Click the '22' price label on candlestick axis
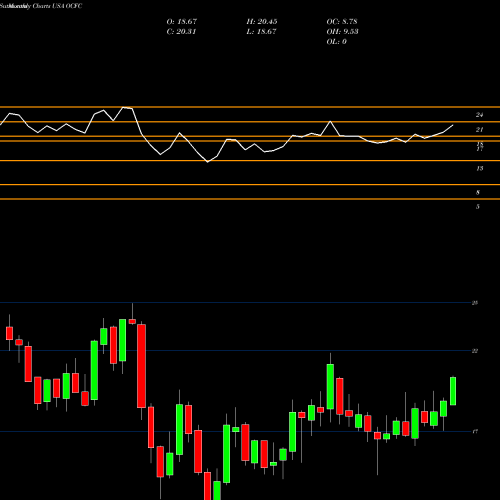This screenshot has height=500, width=500. tap(475, 351)
